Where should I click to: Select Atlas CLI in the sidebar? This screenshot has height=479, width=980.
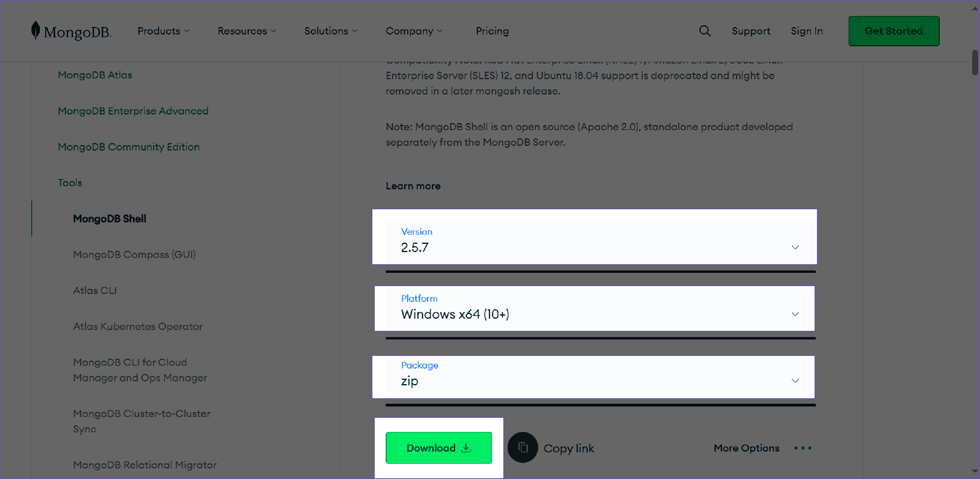coord(95,290)
